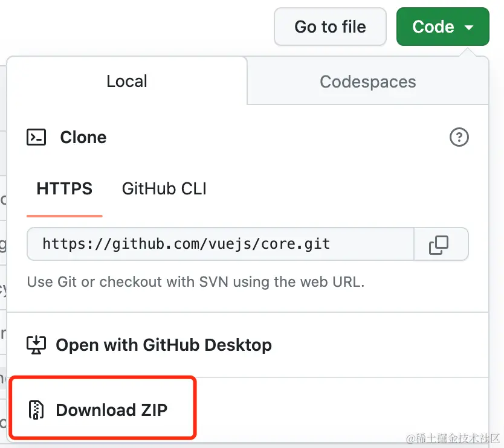Viewport: 504px width, 448px height.
Task: Click the Clone section heading
Action: pyautogui.click(x=83, y=138)
